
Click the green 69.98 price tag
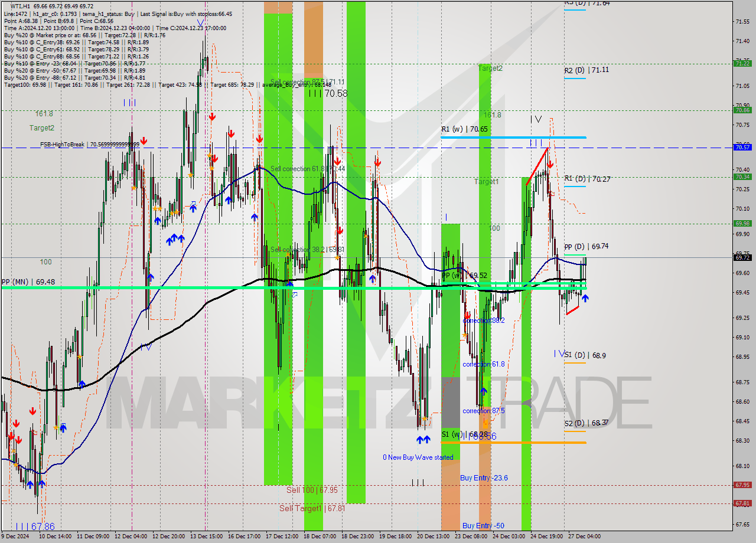pyautogui.click(x=742, y=223)
